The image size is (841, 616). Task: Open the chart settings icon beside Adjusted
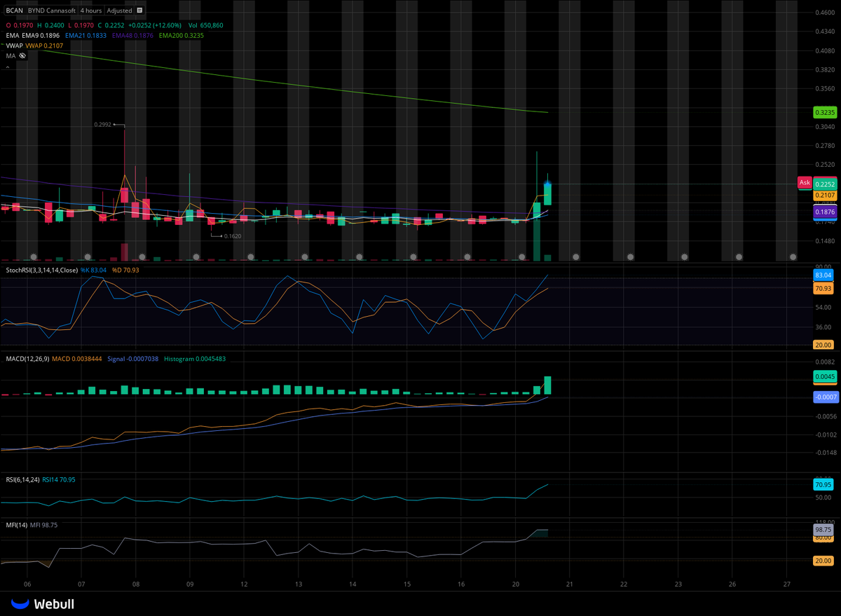coord(139,11)
